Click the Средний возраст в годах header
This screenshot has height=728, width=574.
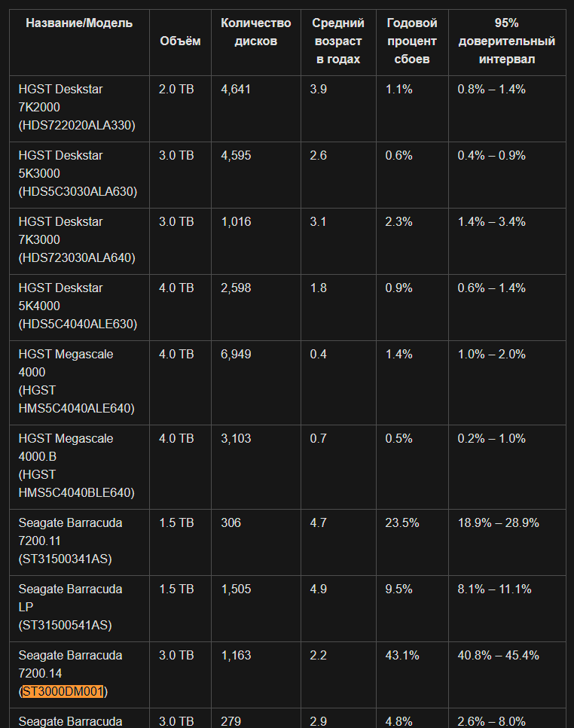(338, 41)
